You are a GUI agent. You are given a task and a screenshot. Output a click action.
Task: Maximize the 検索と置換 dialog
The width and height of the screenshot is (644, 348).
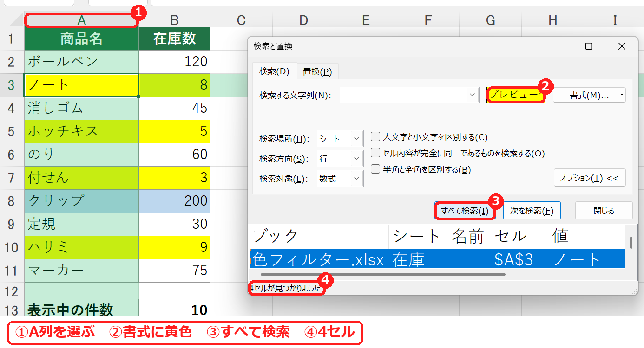pos(589,46)
